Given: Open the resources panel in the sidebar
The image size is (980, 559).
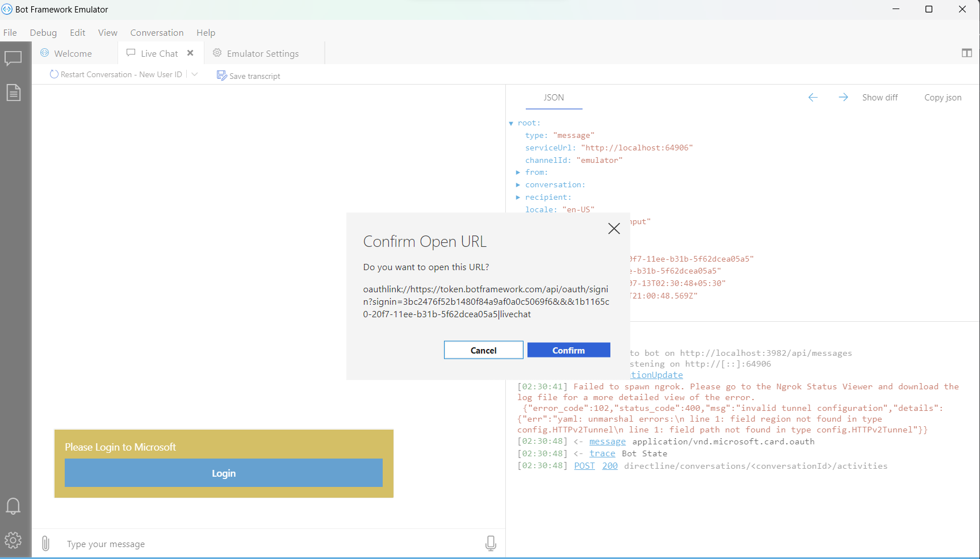Looking at the screenshot, I should click(x=14, y=92).
